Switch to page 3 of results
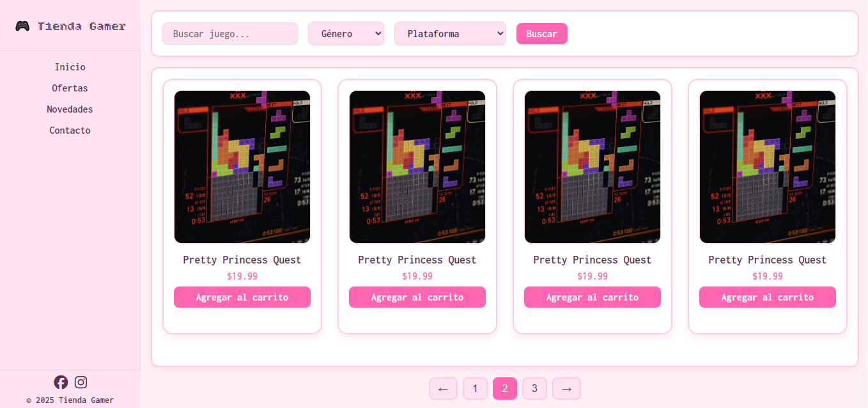868x408 pixels. pyautogui.click(x=534, y=389)
